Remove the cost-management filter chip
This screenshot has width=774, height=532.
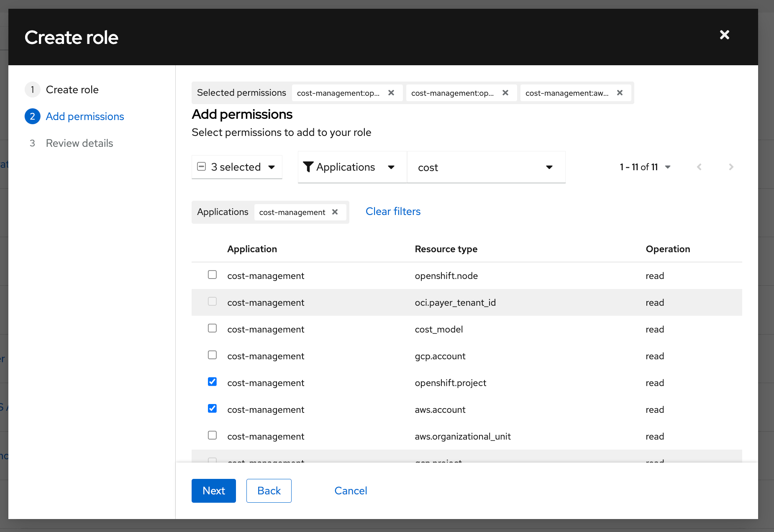tap(335, 212)
